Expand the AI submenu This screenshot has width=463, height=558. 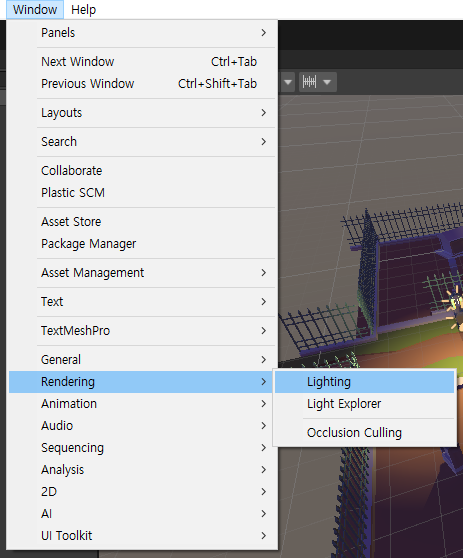[x=142, y=514]
